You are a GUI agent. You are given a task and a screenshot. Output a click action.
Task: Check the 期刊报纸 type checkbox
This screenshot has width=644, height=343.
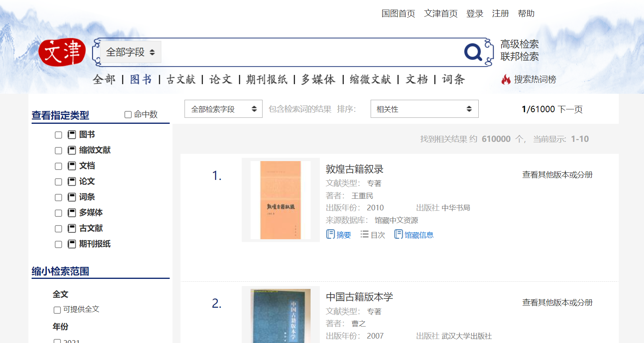58,244
